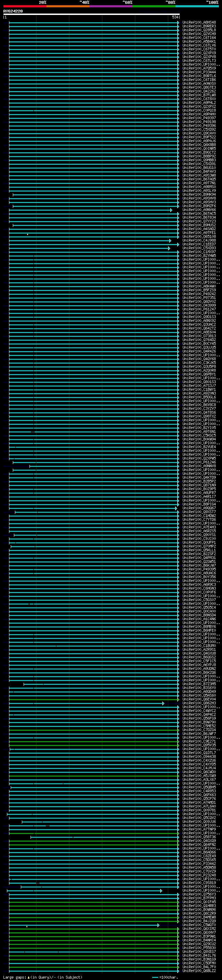Click the white query sequence bar
The image size is (222, 980).
[92, 14]
